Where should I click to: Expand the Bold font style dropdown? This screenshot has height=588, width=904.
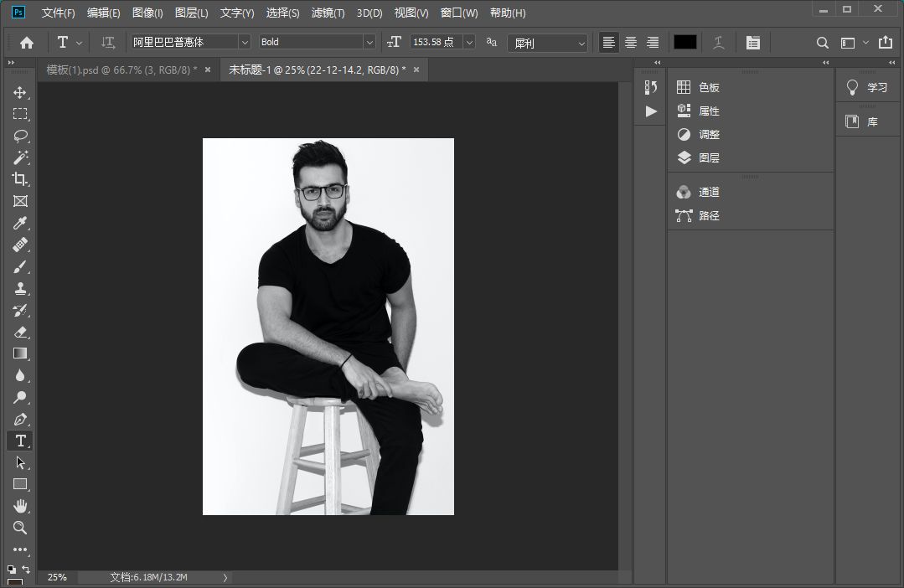click(x=317, y=42)
